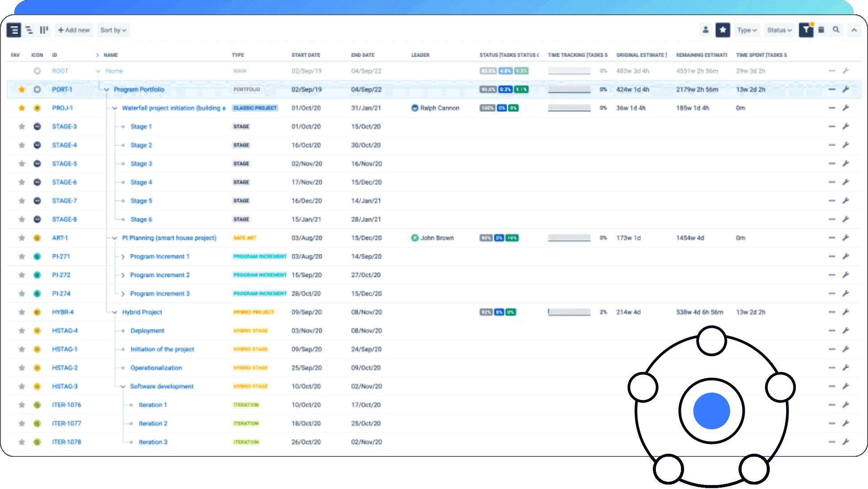Click the HYBRID PROJECT type badge for HYBR-4
Viewport: 868px width, 489px height.
click(253, 312)
